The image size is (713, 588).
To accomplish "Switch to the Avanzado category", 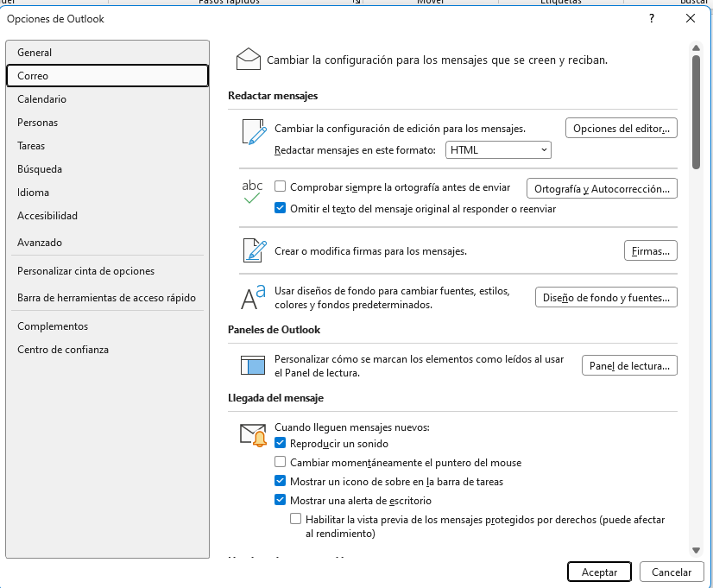I will point(107,243).
